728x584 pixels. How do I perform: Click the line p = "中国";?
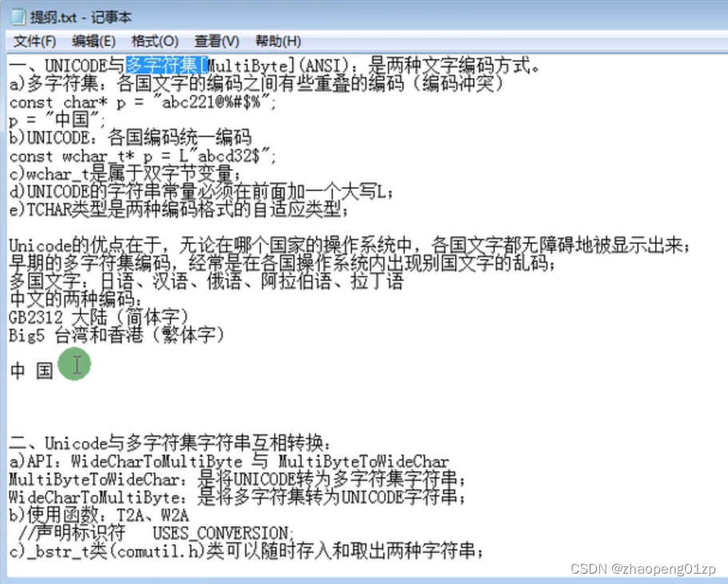pos(58,120)
